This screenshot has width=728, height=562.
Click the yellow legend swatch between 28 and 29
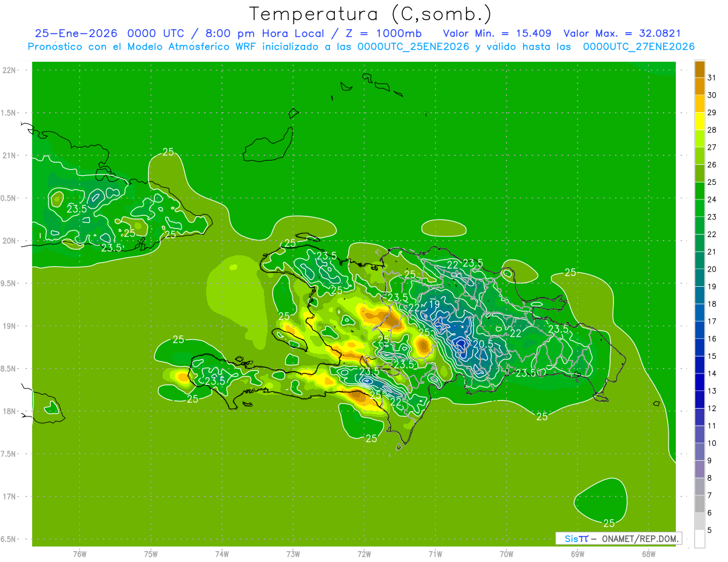pyautogui.click(x=699, y=121)
